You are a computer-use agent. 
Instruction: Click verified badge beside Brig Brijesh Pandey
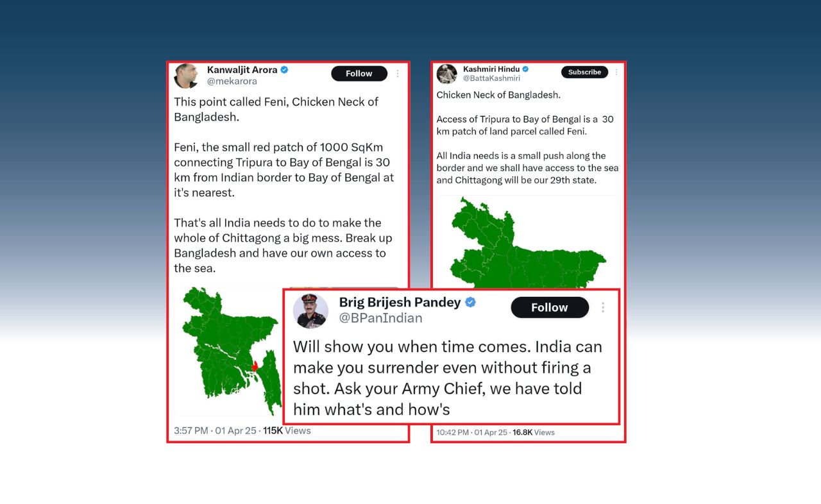tap(470, 302)
